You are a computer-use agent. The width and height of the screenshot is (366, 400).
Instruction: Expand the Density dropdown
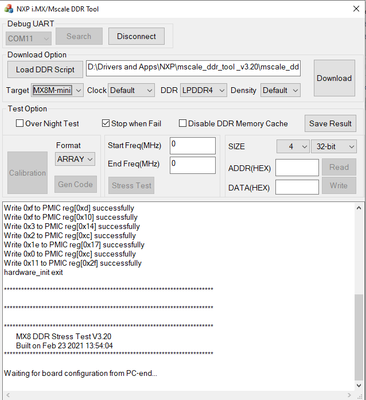coord(280,90)
